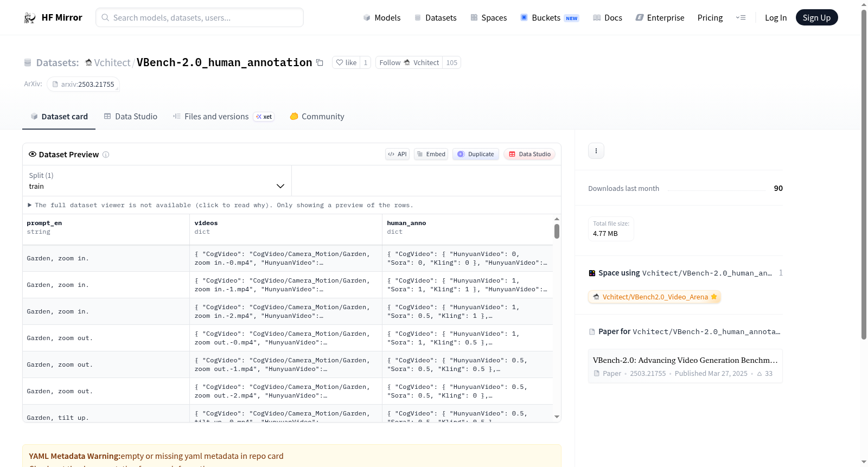Viewport: 868px width, 467px height.
Task: Open the Vchitect/VBench2.0_Video_Arena space
Action: click(654, 297)
